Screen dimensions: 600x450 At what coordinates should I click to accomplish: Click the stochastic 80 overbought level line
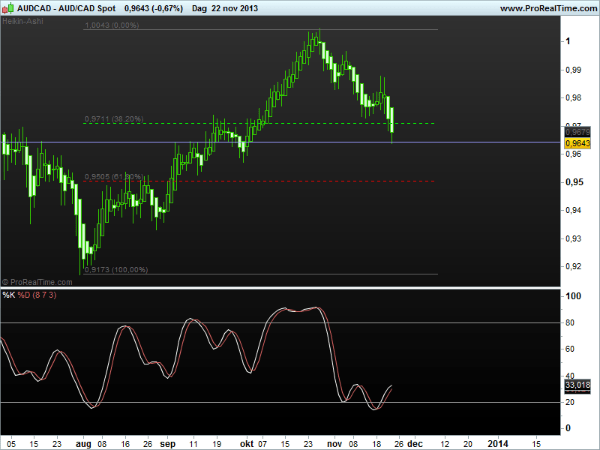280,323
